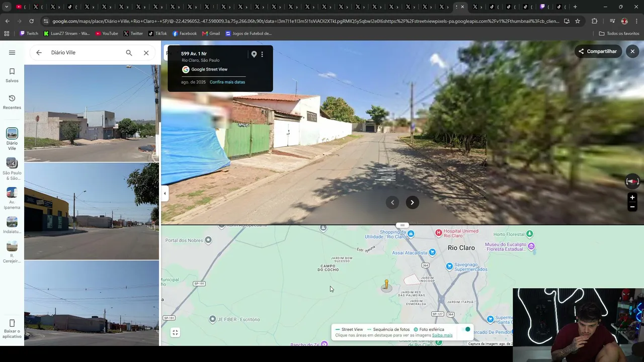Viewport: 644px width, 362px height.
Task: Open a new browser tab
Action: tap(575, 7)
